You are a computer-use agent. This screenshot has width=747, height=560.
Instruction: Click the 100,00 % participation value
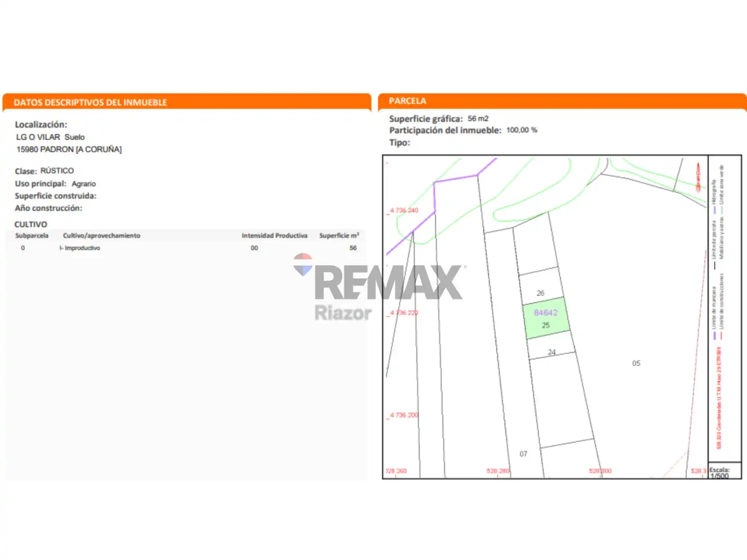(x=522, y=130)
